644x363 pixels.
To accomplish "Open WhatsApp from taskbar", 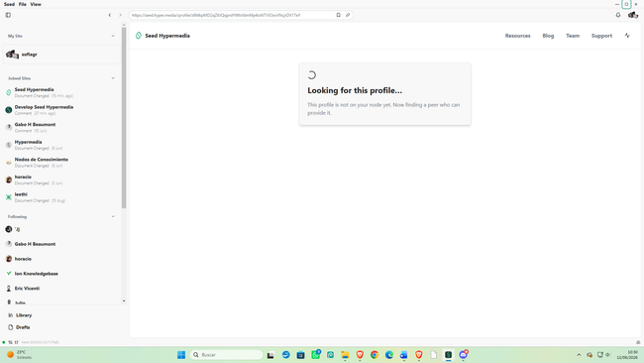I will coord(315,355).
